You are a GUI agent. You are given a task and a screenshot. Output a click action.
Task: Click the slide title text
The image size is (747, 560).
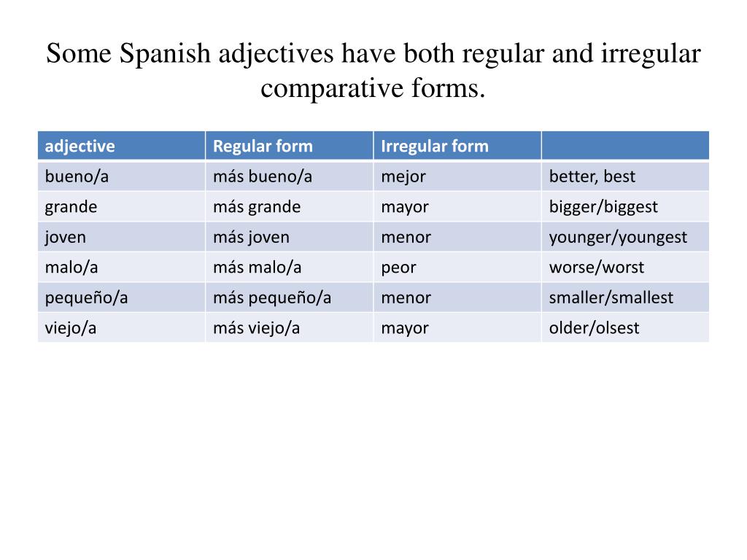tap(373, 70)
